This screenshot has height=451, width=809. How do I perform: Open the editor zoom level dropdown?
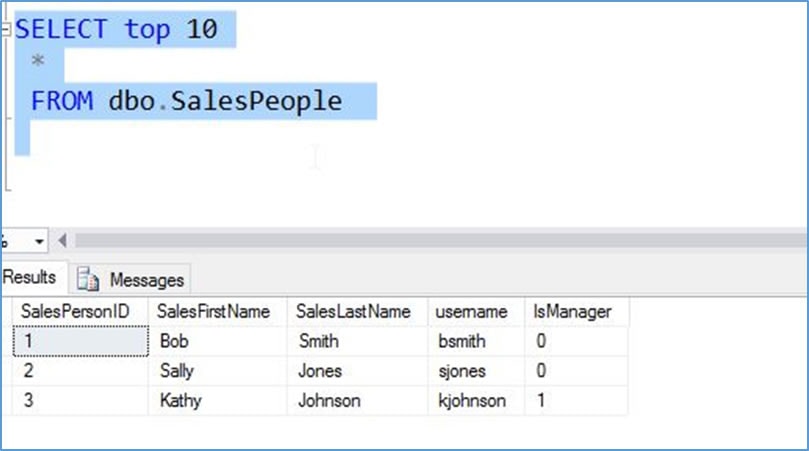click(x=39, y=241)
